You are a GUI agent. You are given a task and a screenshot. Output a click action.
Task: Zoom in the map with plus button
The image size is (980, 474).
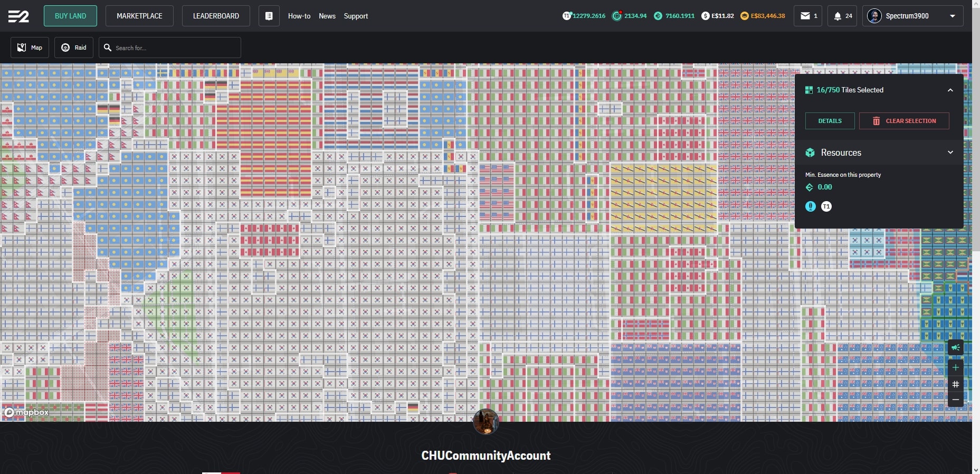click(x=956, y=367)
